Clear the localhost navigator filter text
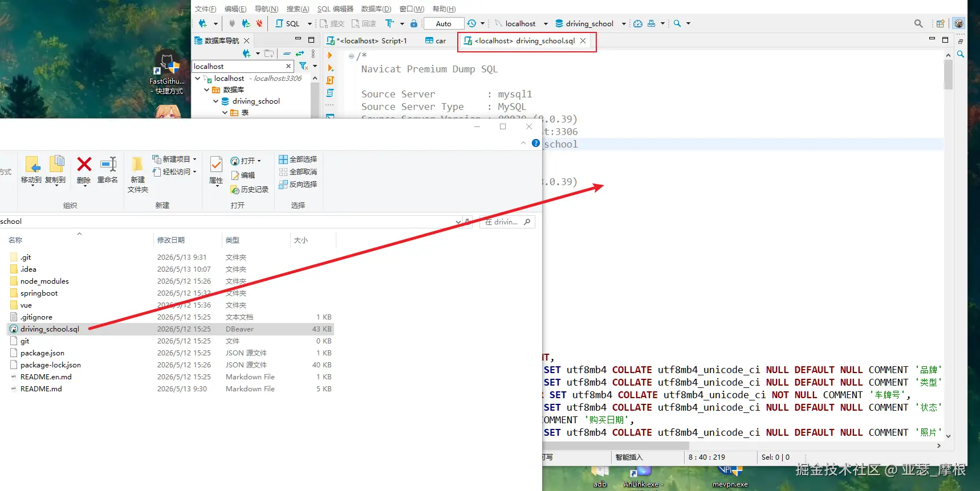The width and height of the screenshot is (980, 491). (x=288, y=66)
